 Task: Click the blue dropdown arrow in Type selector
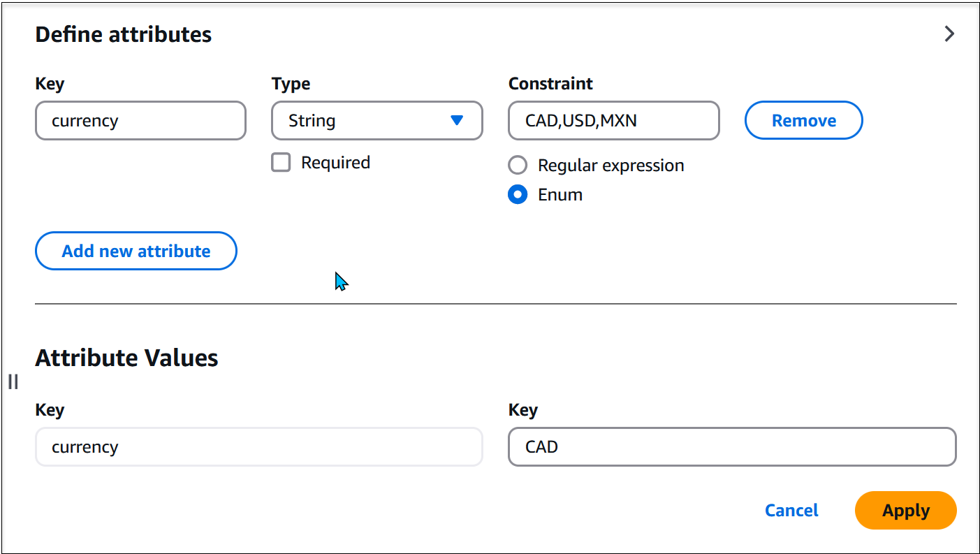pyautogui.click(x=458, y=120)
